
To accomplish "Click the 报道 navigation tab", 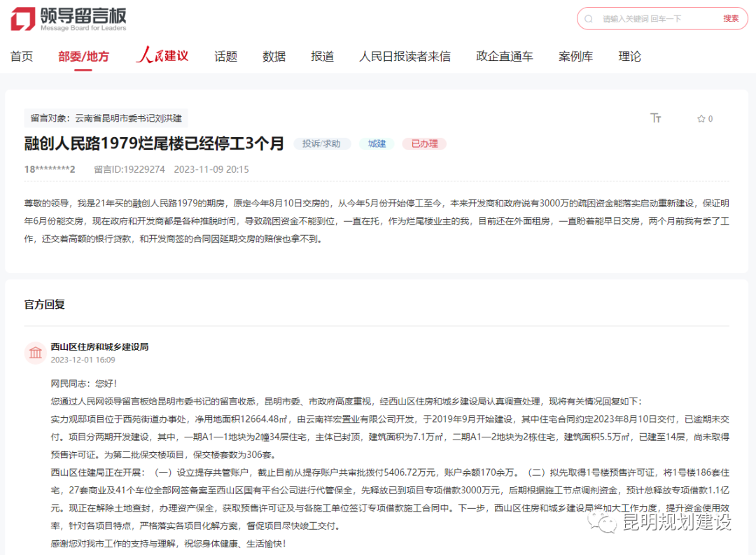I will [x=322, y=56].
